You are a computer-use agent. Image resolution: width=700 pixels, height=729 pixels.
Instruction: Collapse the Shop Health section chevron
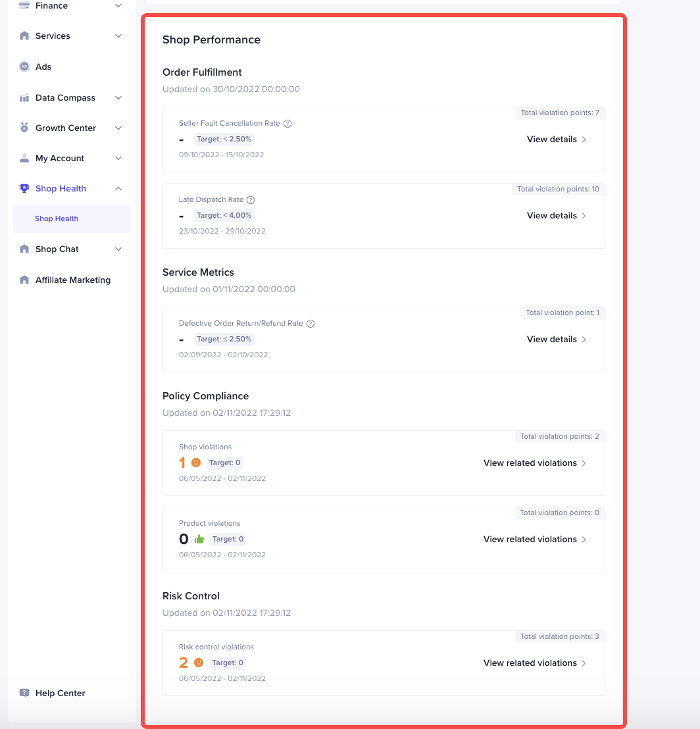(118, 189)
